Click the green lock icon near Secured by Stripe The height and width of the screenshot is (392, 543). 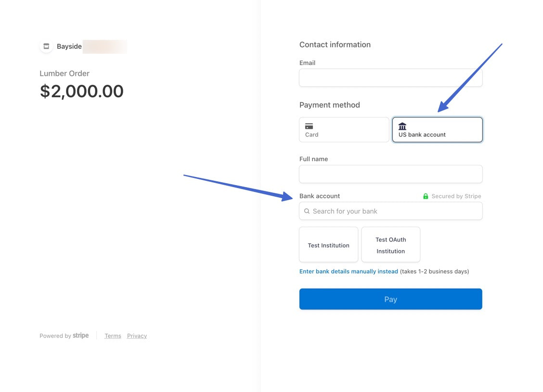click(x=426, y=196)
